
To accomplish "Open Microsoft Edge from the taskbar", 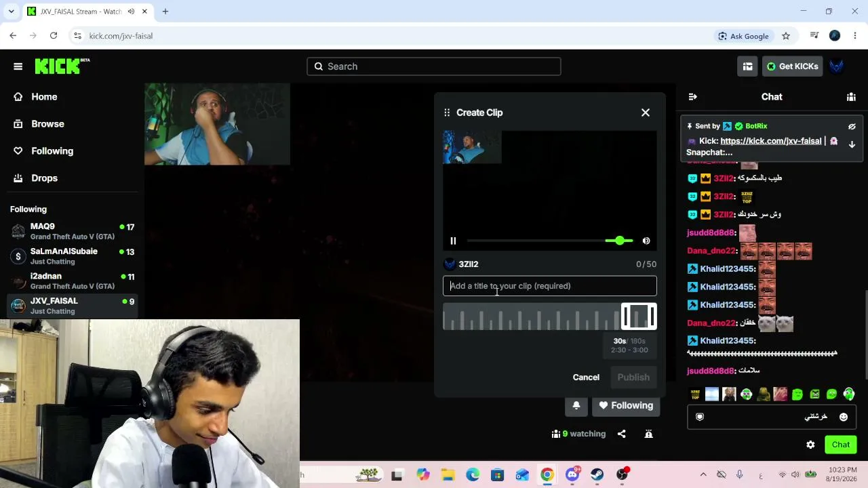I will click(x=473, y=474).
